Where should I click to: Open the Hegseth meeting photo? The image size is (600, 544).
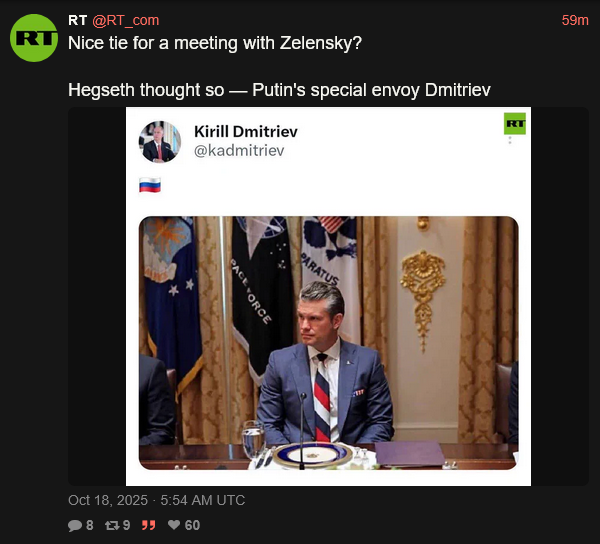[x=328, y=343]
